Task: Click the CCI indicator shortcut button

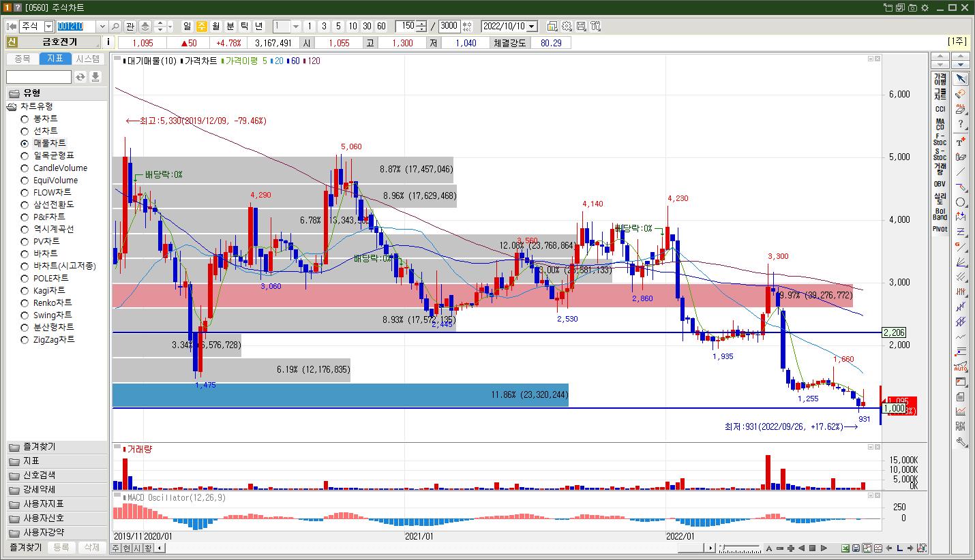Action: coord(940,109)
